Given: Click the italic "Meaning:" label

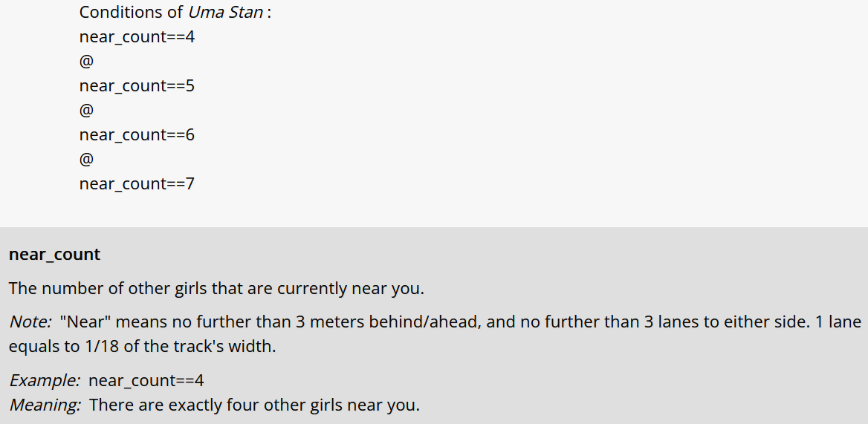Looking at the screenshot, I should tap(45, 406).
